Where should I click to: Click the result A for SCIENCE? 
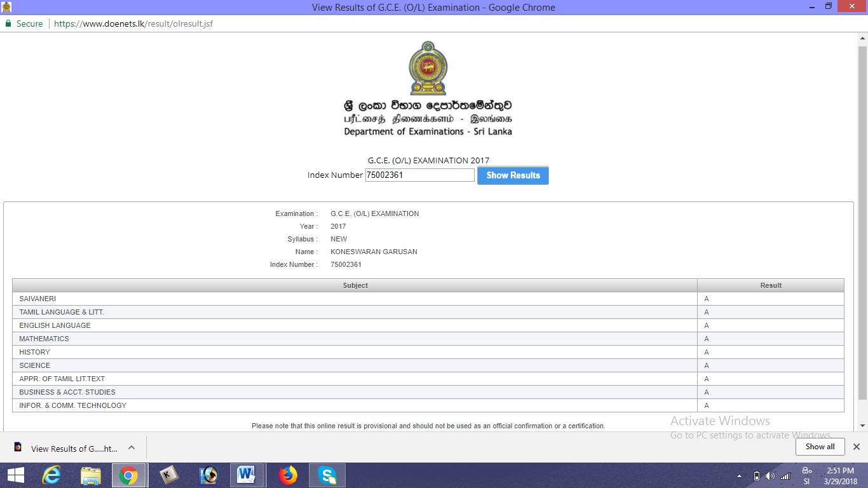tap(707, 365)
